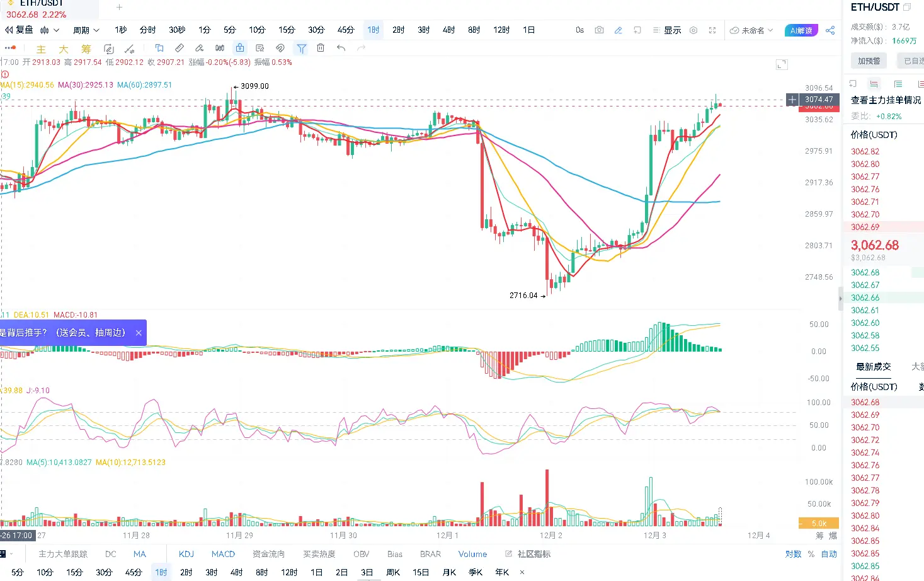Undo the last drawing action

click(x=341, y=48)
